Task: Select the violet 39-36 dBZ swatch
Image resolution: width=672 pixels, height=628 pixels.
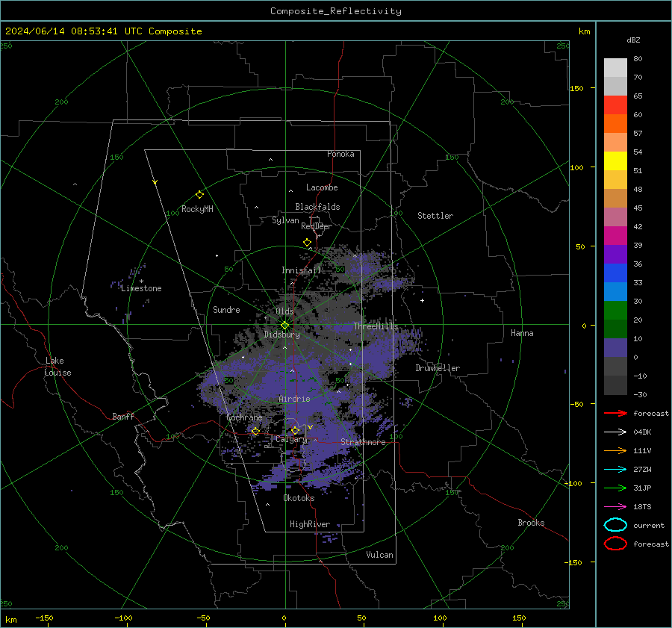Action: [615, 255]
